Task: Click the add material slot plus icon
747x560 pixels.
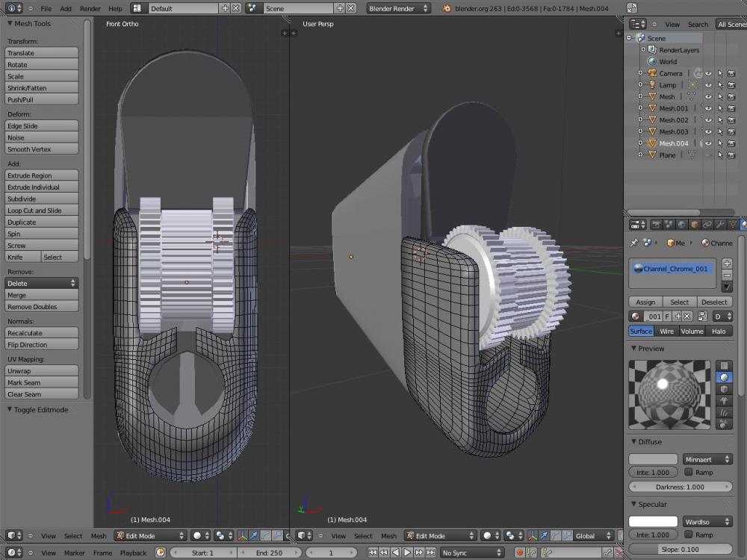Action: coord(727,264)
